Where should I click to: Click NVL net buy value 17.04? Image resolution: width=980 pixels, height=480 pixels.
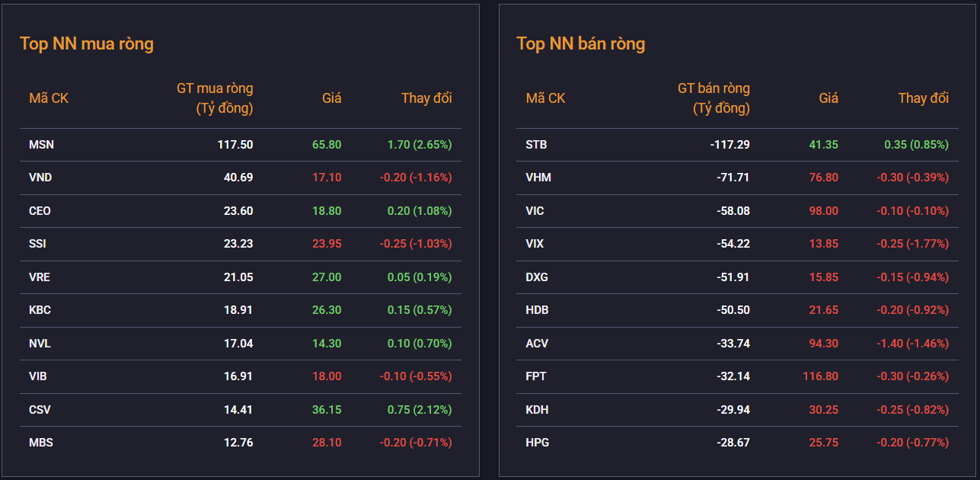(238, 344)
